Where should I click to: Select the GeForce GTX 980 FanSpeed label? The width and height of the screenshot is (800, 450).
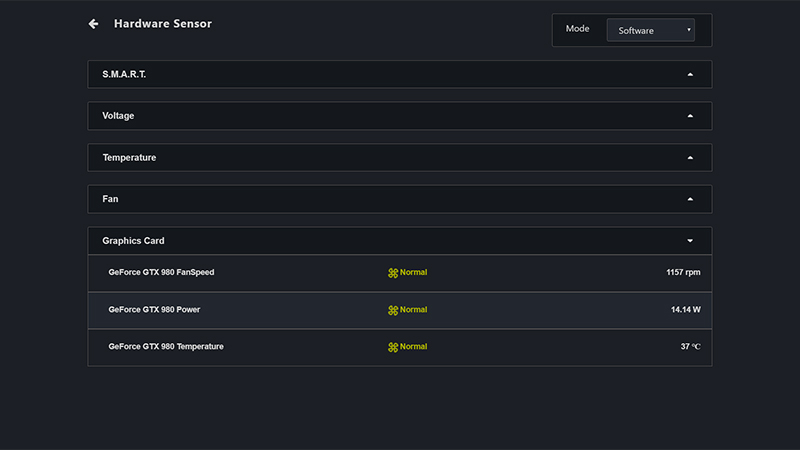(161, 272)
